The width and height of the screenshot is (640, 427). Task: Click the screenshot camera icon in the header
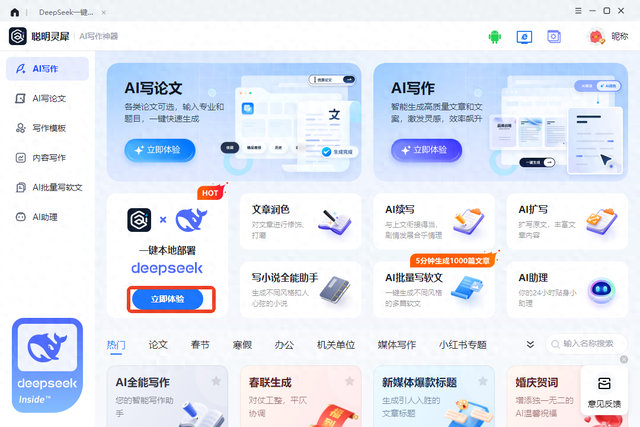click(554, 37)
